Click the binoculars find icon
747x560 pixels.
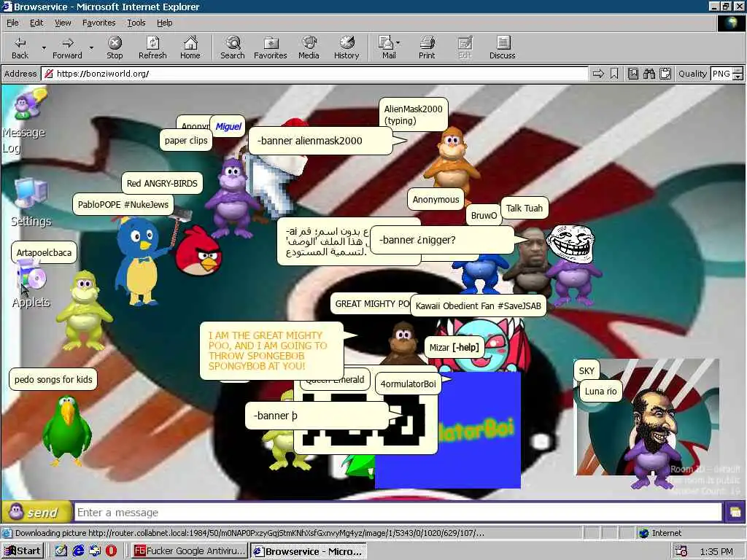pos(649,74)
